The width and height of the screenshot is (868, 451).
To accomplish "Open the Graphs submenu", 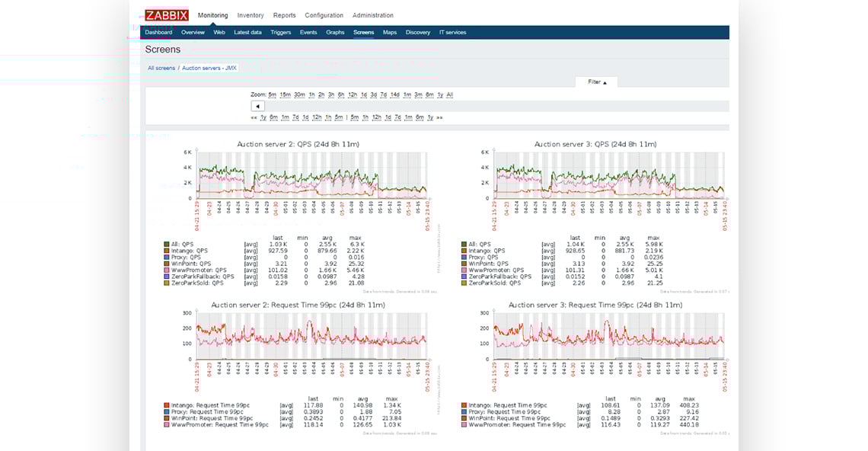I will [x=335, y=32].
